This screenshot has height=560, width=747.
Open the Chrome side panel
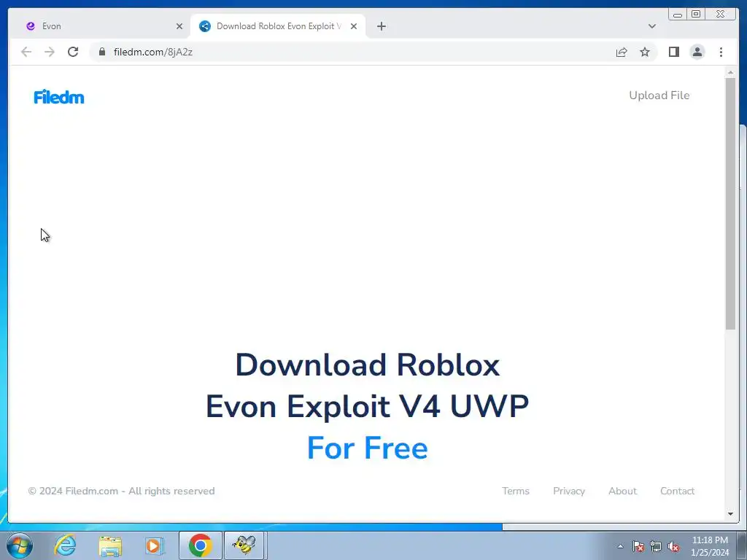(673, 52)
